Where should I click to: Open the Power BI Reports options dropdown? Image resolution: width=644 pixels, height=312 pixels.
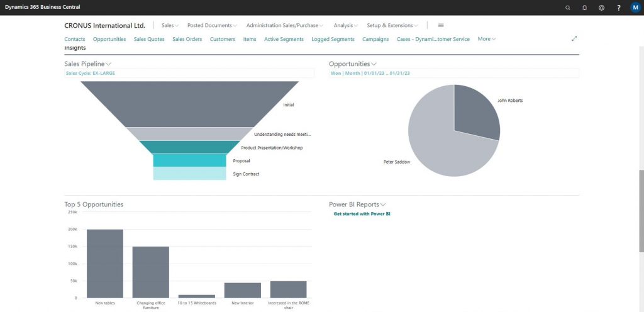pos(383,204)
